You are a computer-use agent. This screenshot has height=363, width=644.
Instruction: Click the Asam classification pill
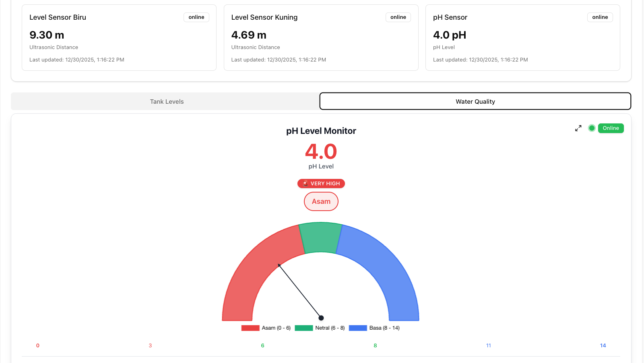point(321,201)
